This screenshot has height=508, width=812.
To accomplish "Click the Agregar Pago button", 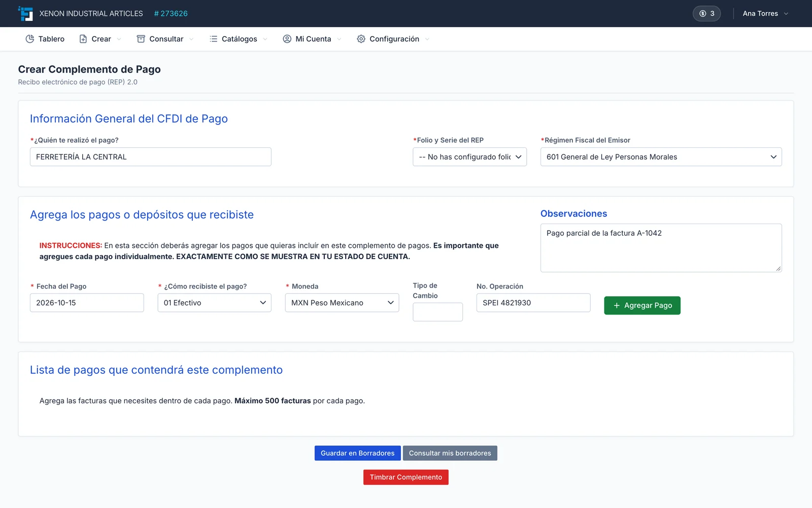I will [642, 305].
